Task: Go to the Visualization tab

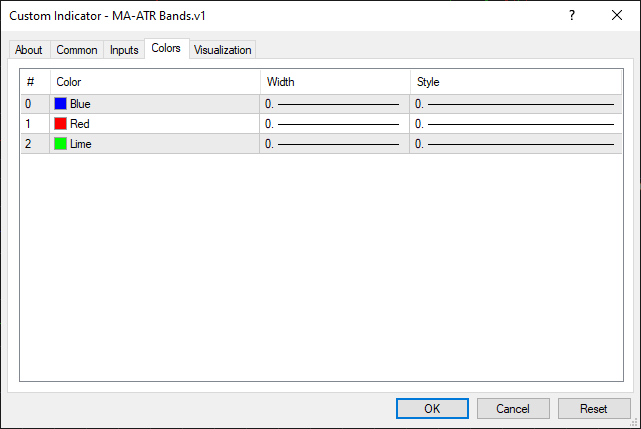Action: pos(223,50)
